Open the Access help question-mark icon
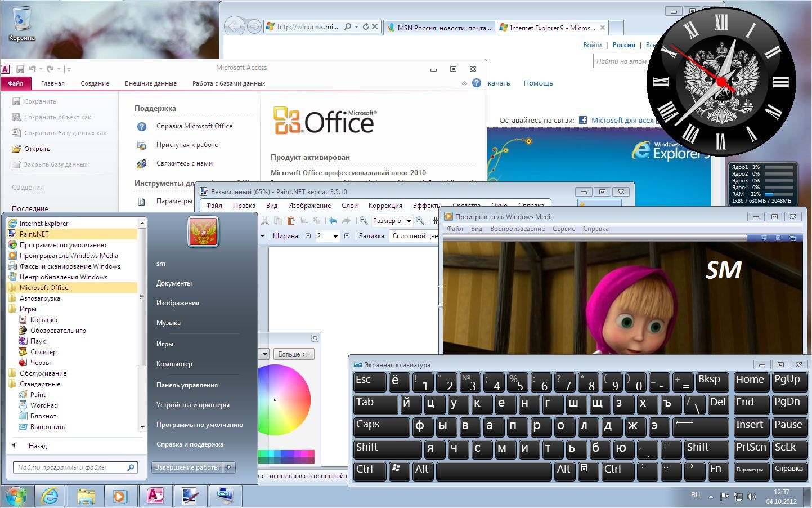 coord(477,83)
